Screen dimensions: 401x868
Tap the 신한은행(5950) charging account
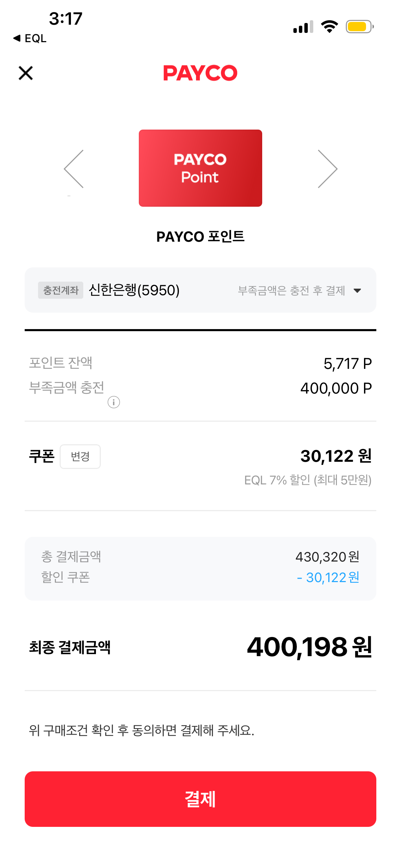(134, 290)
